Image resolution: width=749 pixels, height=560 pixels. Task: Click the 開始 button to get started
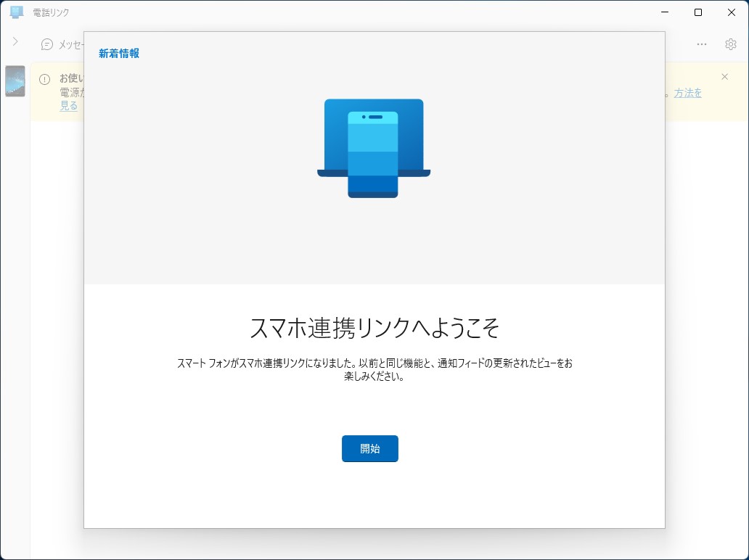coord(369,448)
